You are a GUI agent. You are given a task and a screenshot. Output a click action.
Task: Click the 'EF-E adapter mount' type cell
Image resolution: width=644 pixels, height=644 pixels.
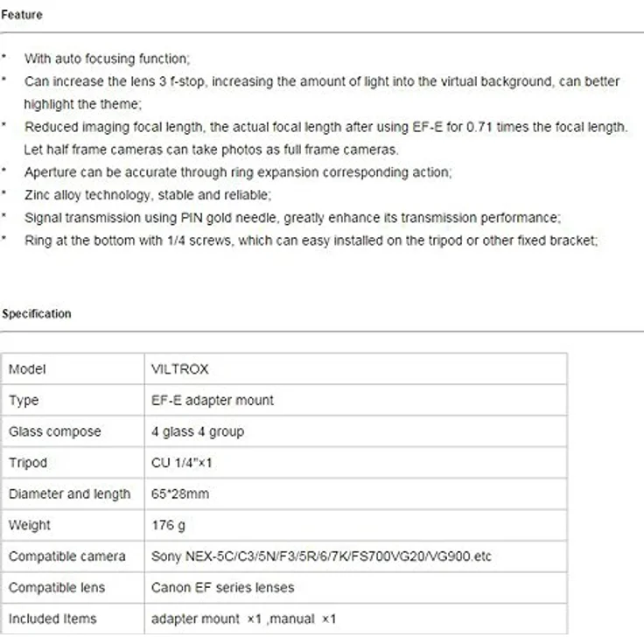[x=355, y=400]
